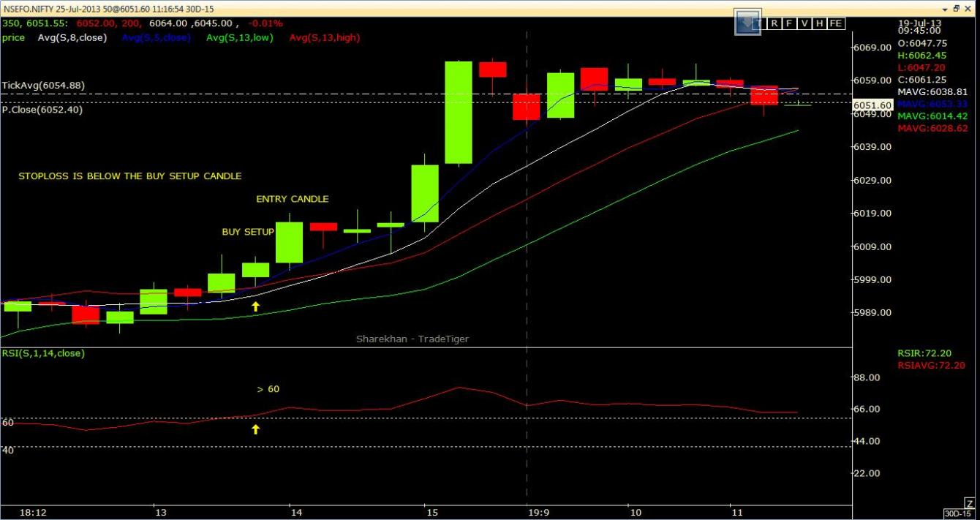Select the Avg(S,8,close) legend label
The height and width of the screenshot is (520, 980).
tap(72, 37)
